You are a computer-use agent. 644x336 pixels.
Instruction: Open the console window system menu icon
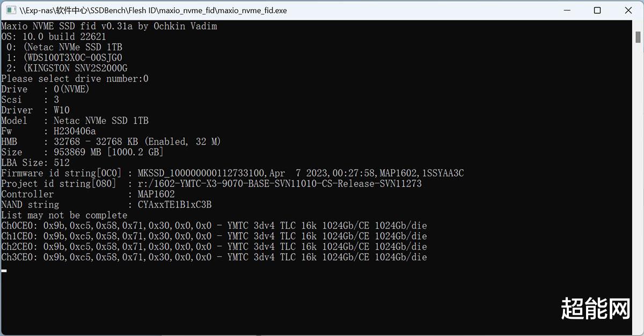point(10,10)
